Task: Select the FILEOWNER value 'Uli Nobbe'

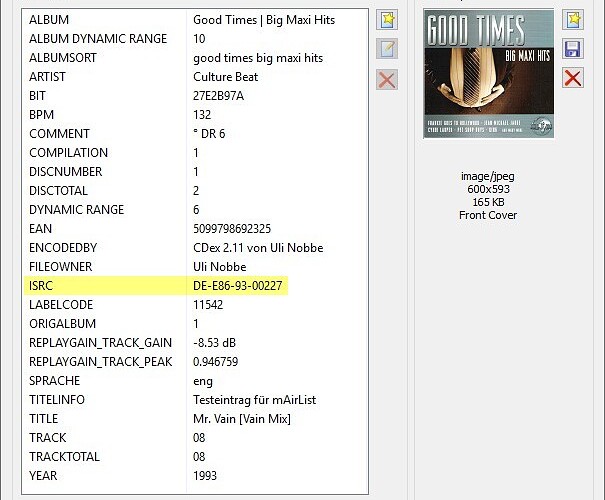Action: (220, 267)
